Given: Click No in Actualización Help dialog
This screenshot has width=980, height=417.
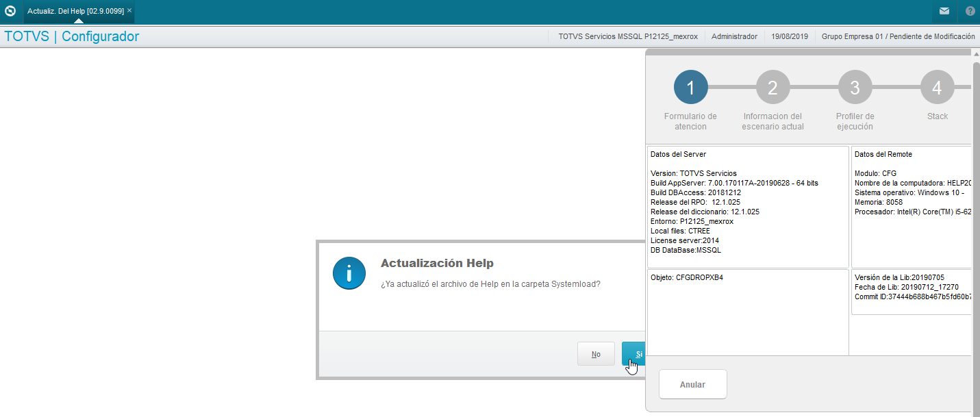Looking at the screenshot, I should coord(596,354).
